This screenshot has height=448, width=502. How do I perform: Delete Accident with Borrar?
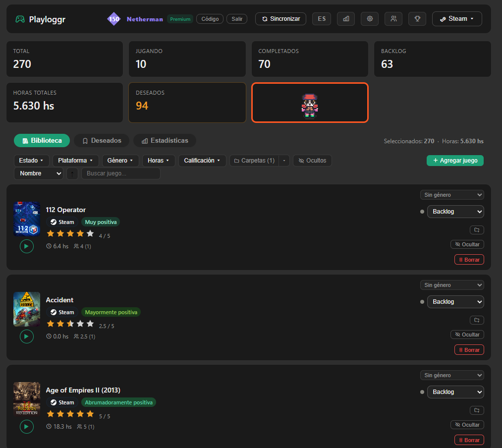469,350
